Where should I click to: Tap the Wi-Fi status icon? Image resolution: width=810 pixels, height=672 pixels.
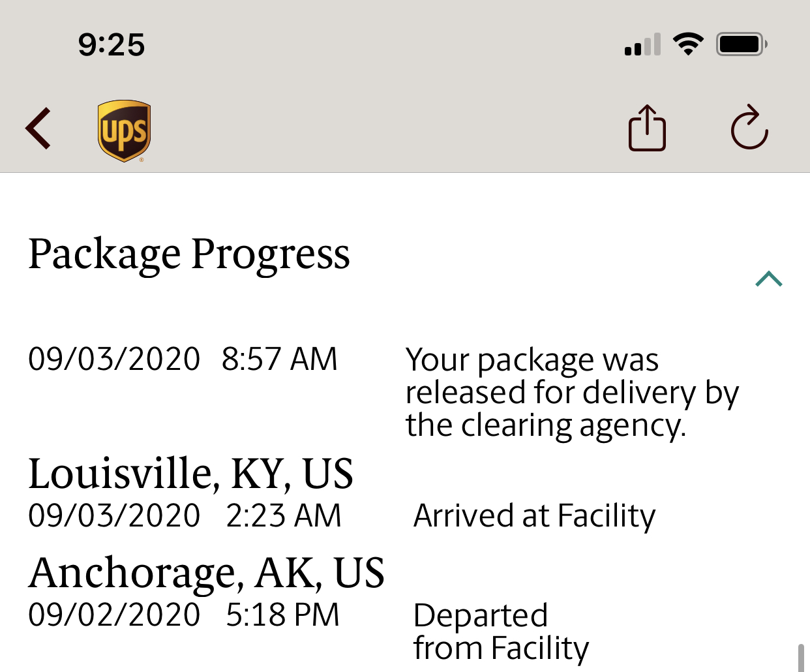pyautogui.click(x=688, y=44)
